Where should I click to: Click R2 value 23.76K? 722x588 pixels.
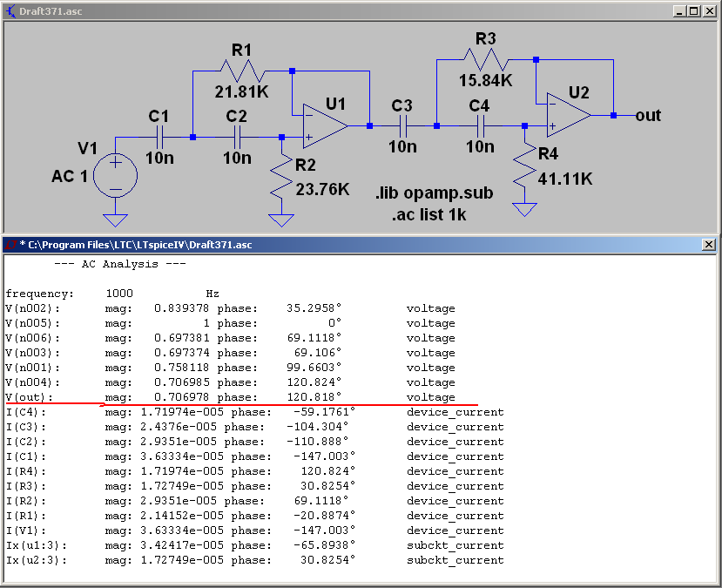tap(322, 189)
